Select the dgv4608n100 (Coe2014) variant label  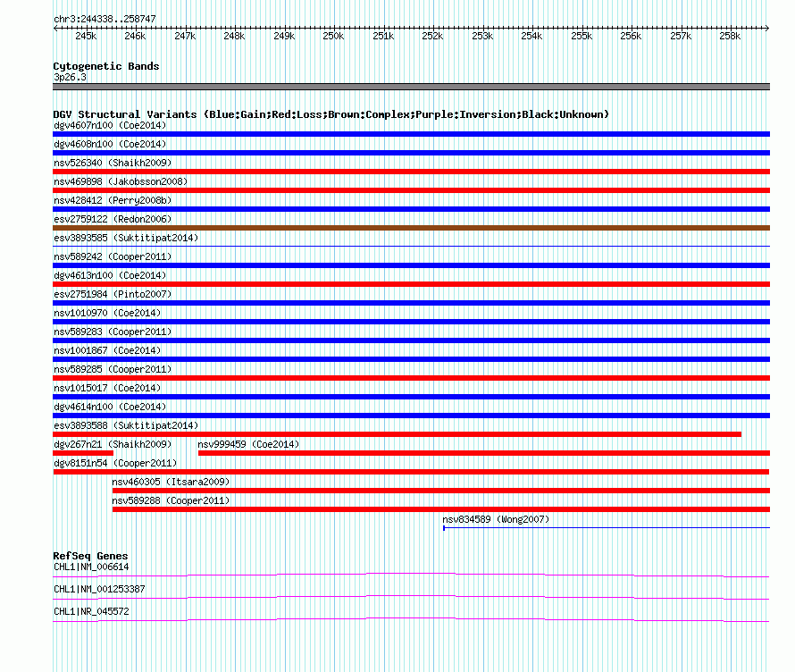pos(110,144)
